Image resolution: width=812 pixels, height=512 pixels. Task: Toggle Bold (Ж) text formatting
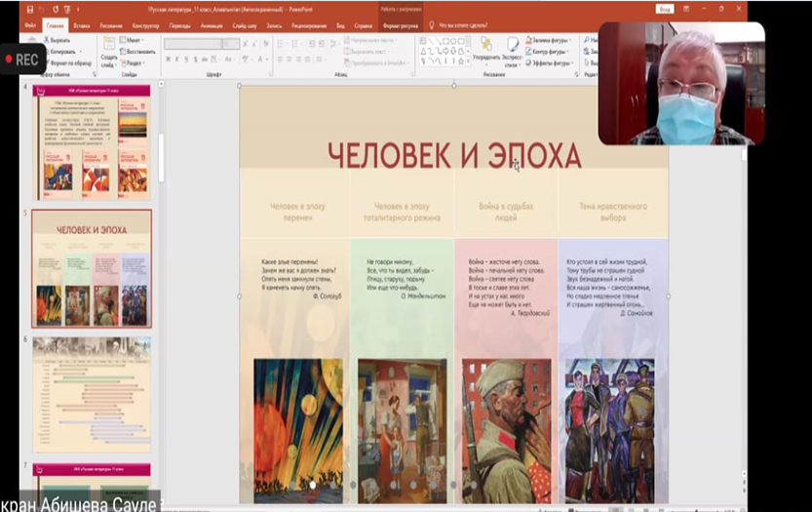(x=168, y=60)
